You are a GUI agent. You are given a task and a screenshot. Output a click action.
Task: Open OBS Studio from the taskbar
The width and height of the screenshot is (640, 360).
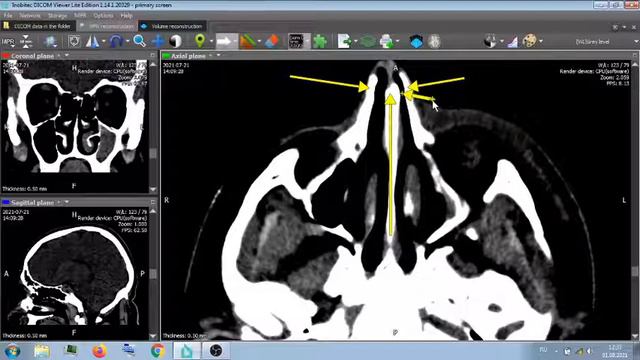point(216,351)
